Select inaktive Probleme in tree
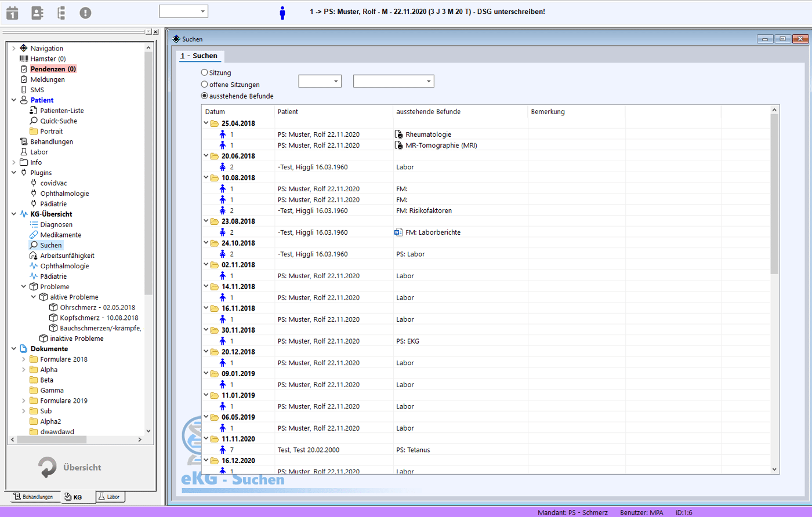 pos(77,338)
